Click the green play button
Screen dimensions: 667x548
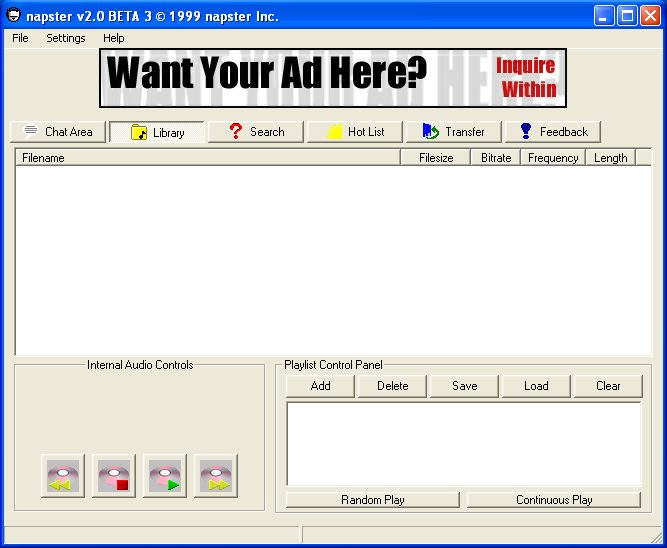coord(165,476)
